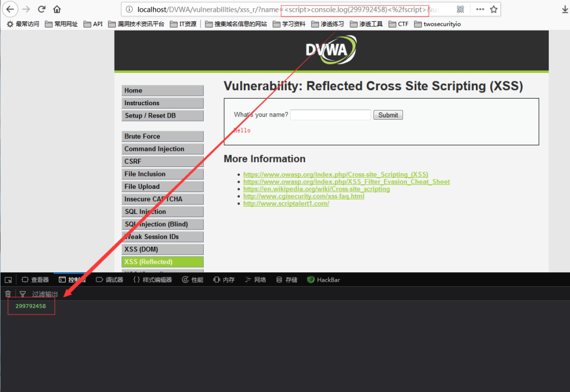
Task: Go to SQL Injection (Blind) page
Action: click(x=163, y=224)
